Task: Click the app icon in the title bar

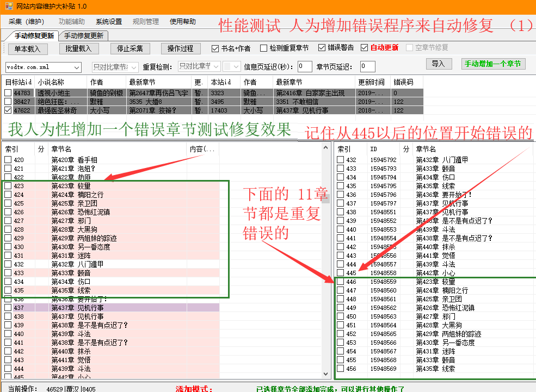Action: pos(6,6)
